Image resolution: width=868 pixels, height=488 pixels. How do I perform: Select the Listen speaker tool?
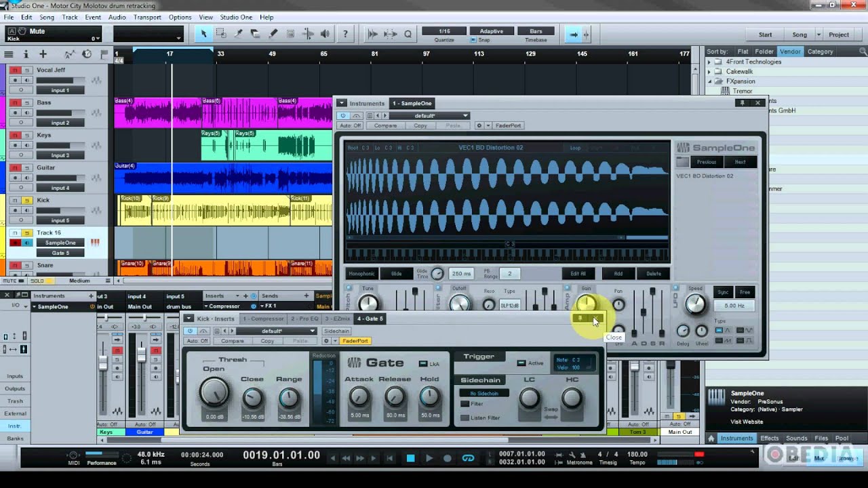coord(325,33)
